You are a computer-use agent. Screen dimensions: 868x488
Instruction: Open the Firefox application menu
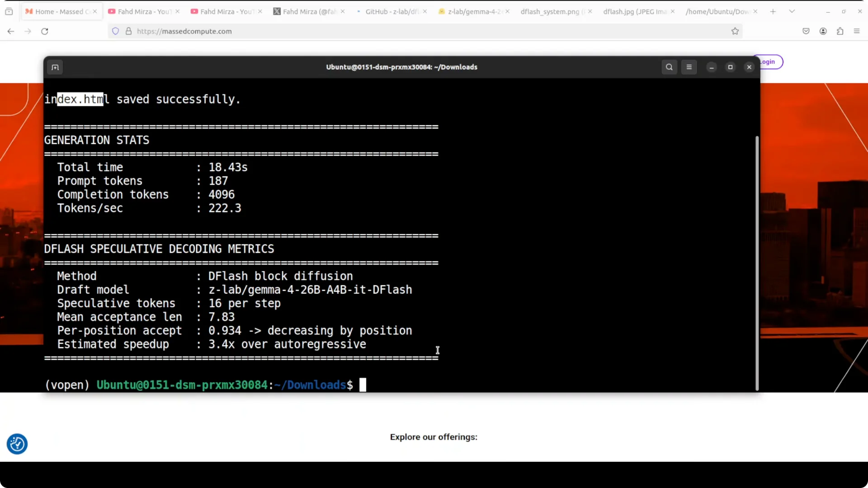[857, 31]
